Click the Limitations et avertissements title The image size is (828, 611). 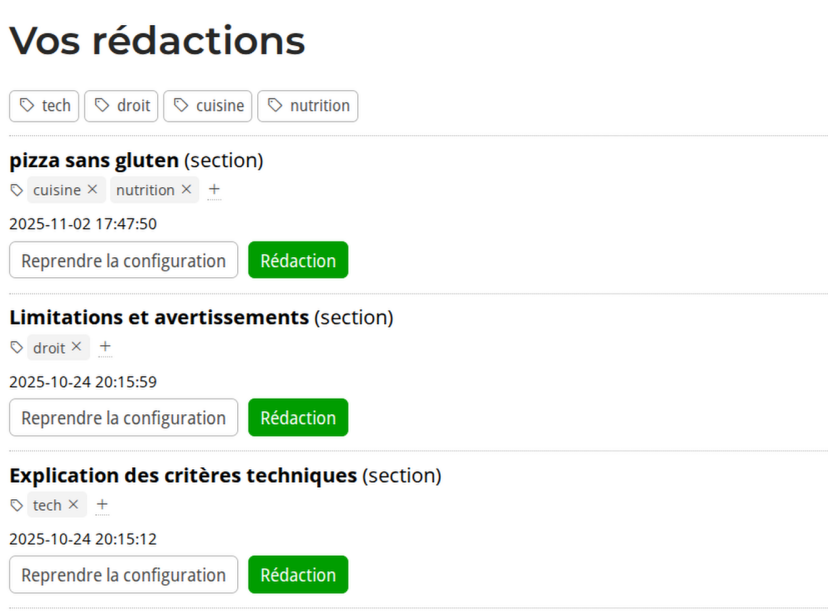pos(159,318)
